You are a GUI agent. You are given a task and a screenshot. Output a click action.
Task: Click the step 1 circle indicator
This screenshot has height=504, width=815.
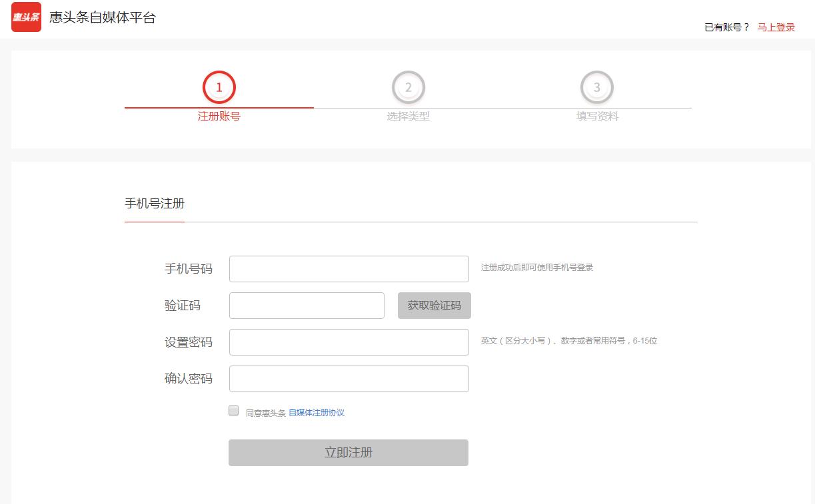pos(219,87)
